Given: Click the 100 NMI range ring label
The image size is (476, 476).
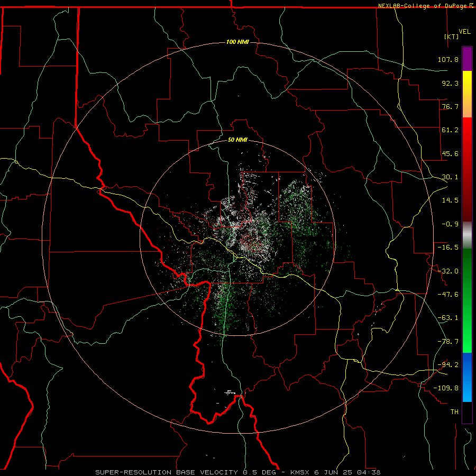Looking at the screenshot, I should point(237,42).
